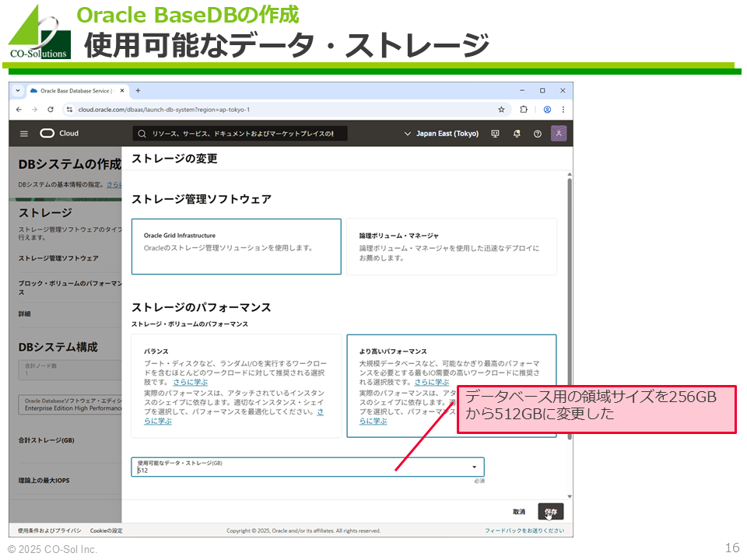Go back in browser history
The height and width of the screenshot is (560, 747).
[19, 110]
